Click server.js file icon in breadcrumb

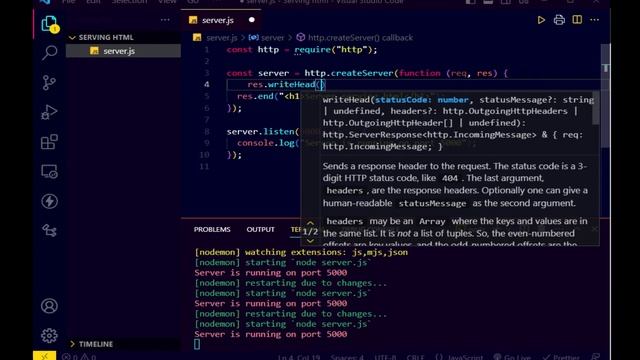tap(197, 38)
